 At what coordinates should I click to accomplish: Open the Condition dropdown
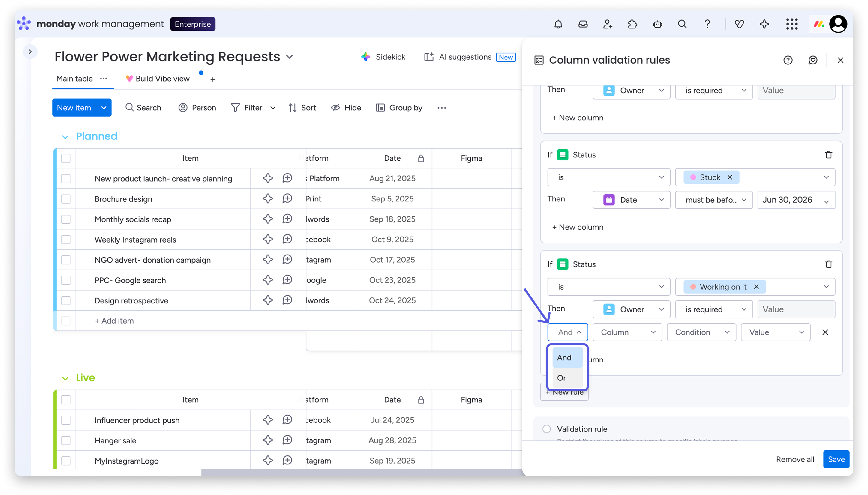click(701, 332)
